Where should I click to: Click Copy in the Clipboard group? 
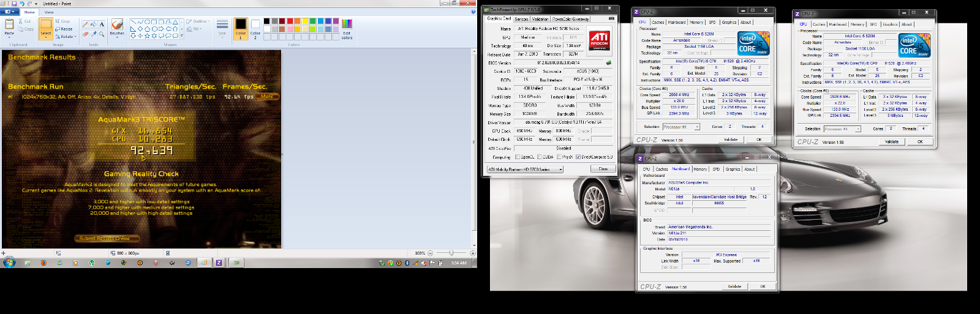pos(26,29)
